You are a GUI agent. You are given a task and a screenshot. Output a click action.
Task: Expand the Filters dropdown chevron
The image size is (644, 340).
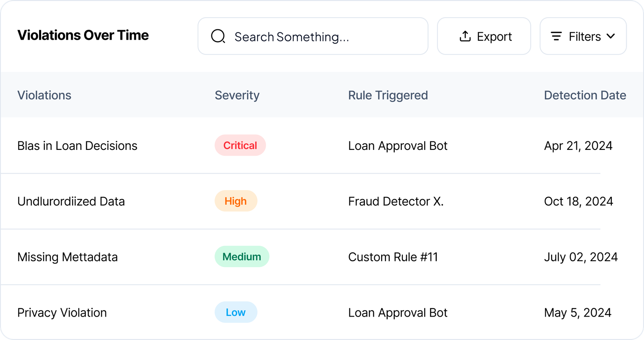(x=611, y=36)
